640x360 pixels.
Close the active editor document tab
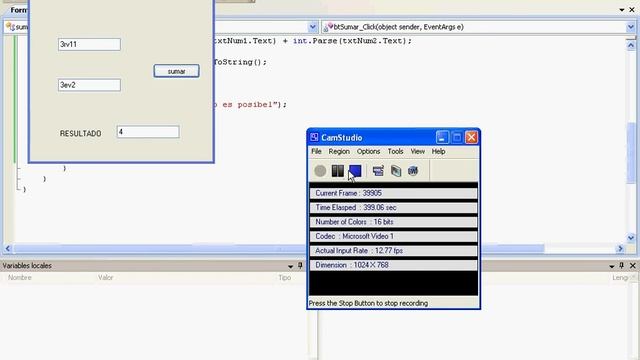tap(632, 10)
